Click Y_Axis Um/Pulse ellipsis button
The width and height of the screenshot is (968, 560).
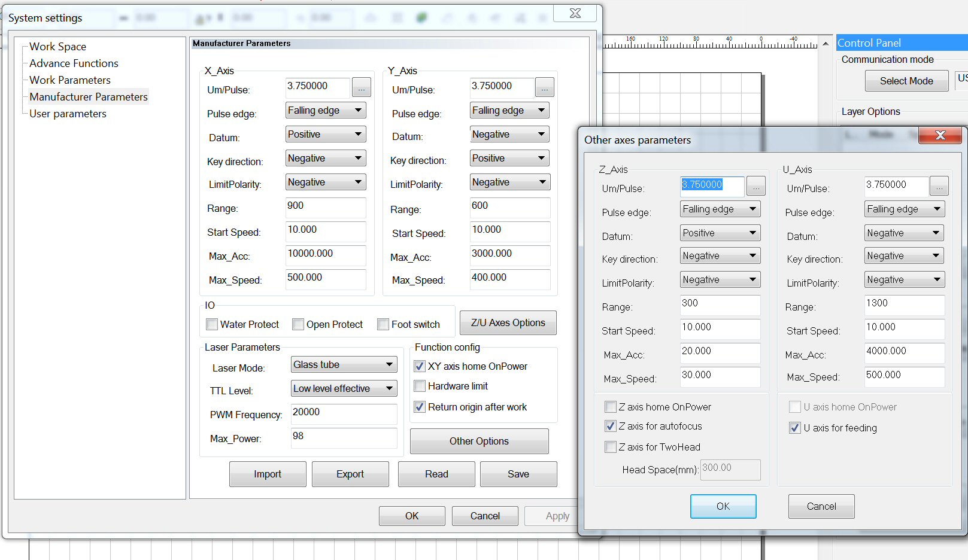[544, 88]
